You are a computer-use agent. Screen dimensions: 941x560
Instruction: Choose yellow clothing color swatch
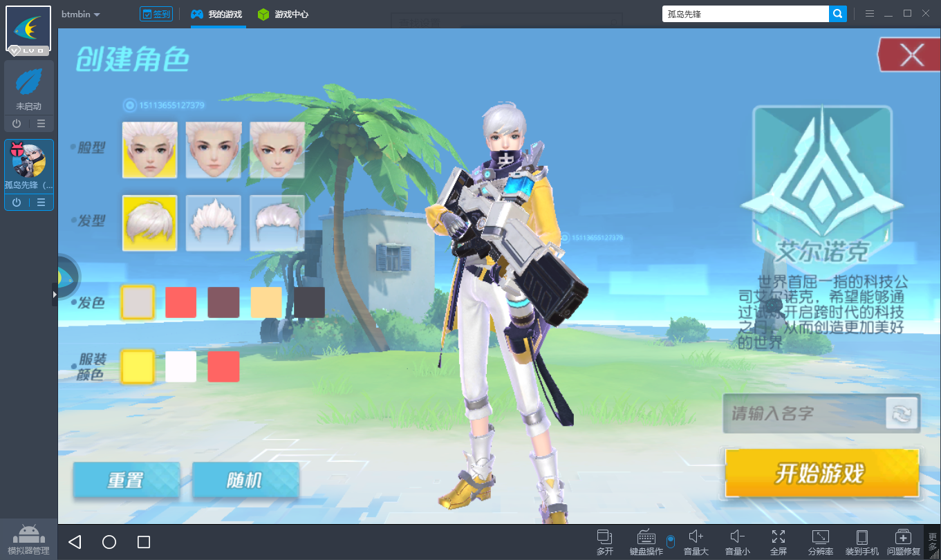tap(138, 366)
